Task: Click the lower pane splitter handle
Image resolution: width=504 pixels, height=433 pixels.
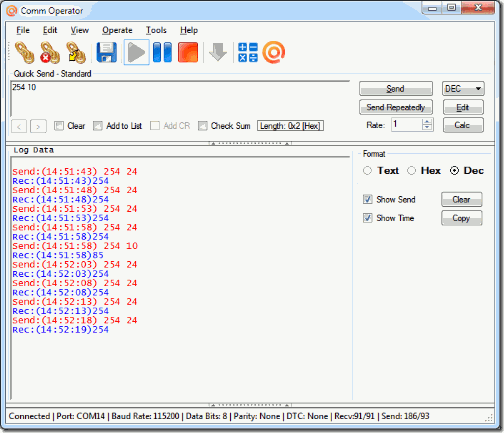Action: click(250, 405)
